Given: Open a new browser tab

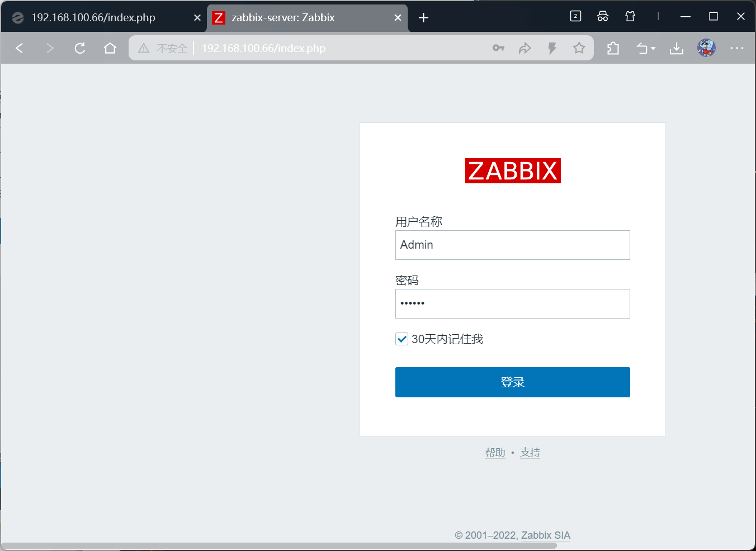Looking at the screenshot, I should [424, 17].
